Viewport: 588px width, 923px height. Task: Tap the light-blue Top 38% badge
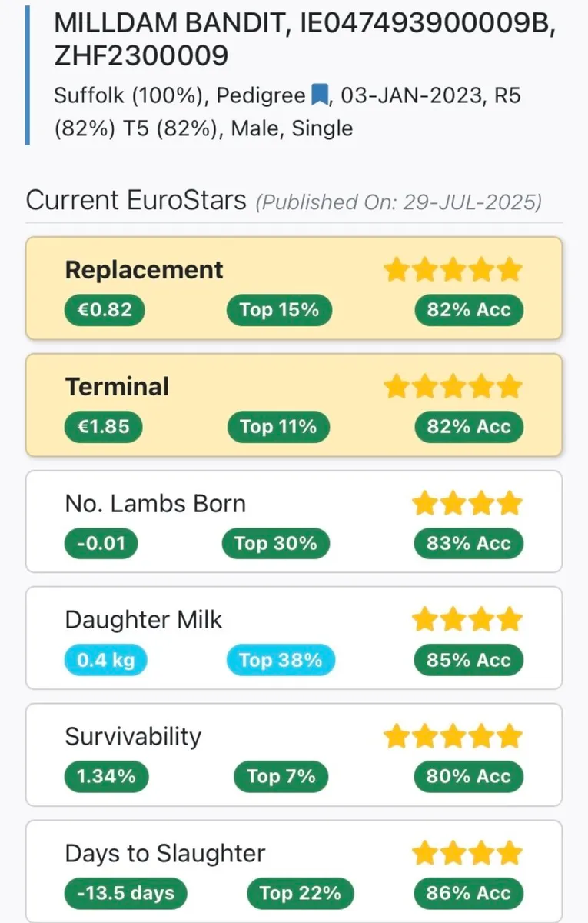281,660
